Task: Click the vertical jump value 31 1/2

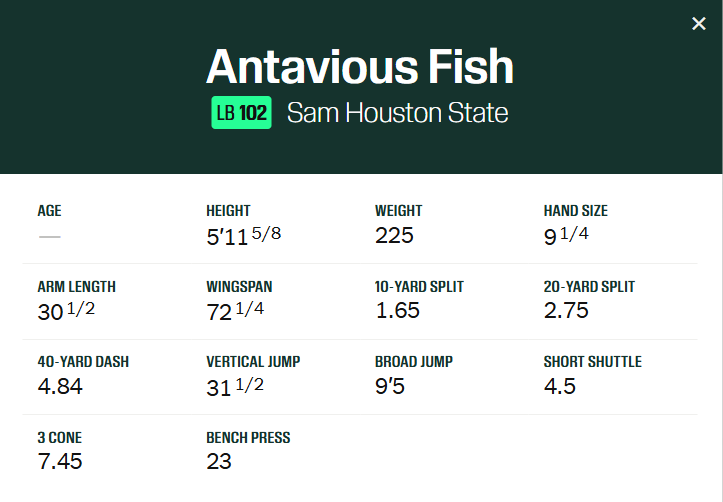Action: point(235,387)
